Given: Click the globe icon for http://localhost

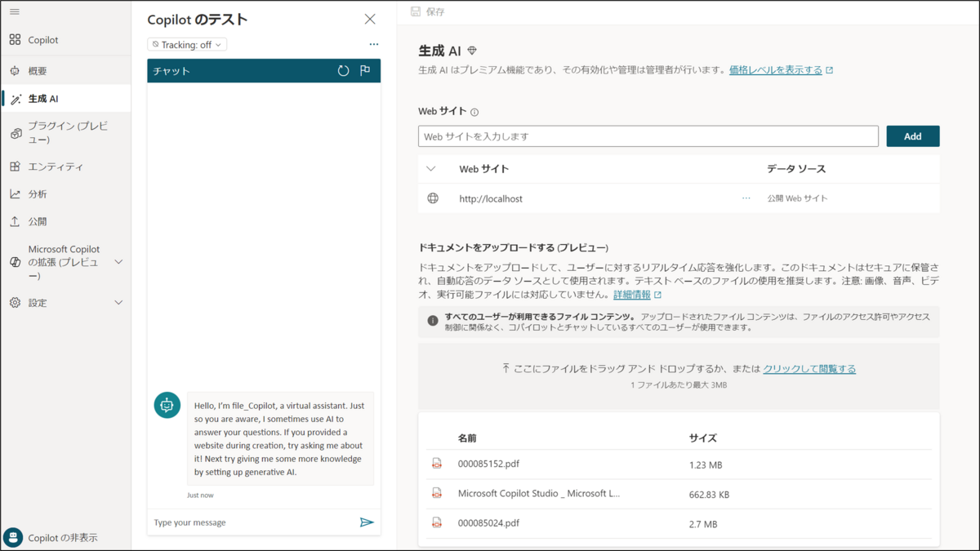Looking at the screenshot, I should point(433,198).
